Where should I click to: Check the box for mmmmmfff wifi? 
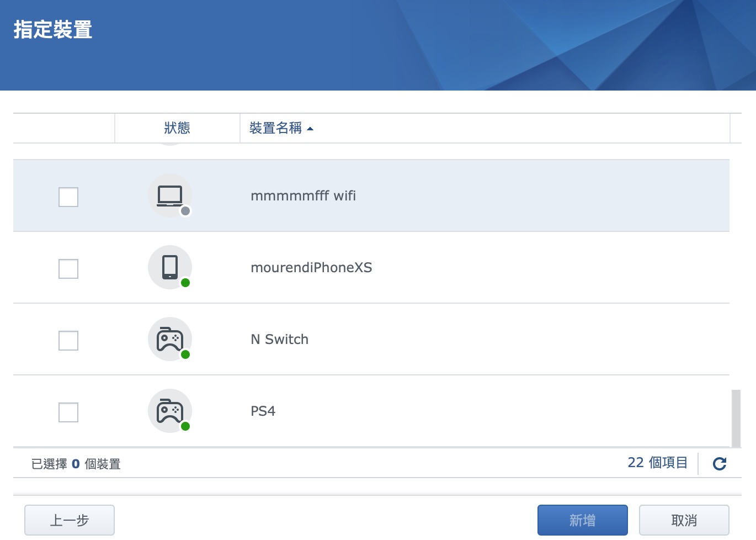click(68, 197)
